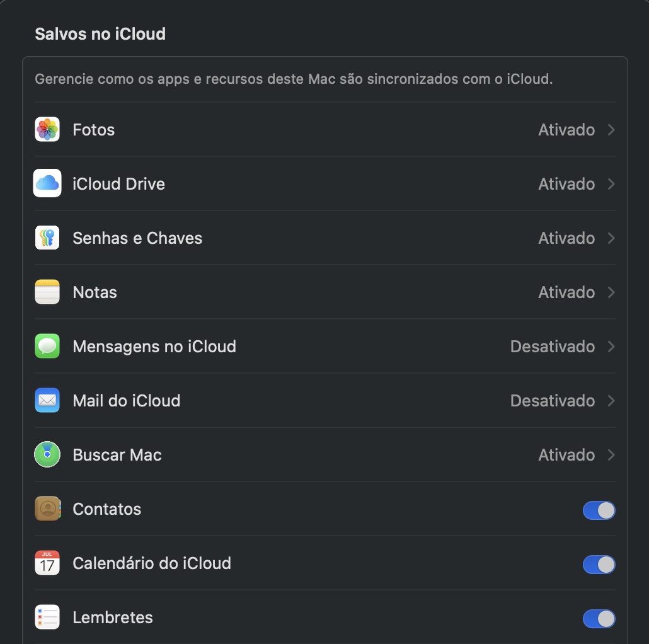Disable Contatos syncing toggle
This screenshot has height=644, width=649.
coord(599,510)
